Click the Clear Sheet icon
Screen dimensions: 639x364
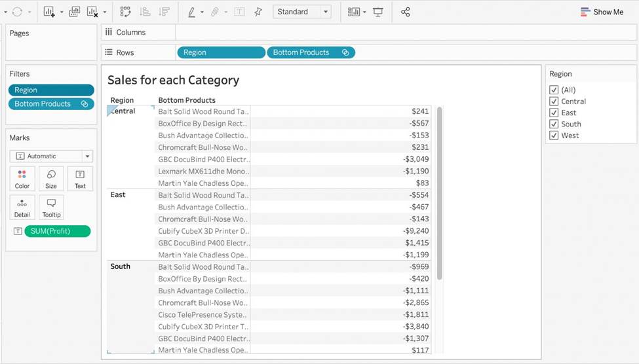[x=92, y=12]
